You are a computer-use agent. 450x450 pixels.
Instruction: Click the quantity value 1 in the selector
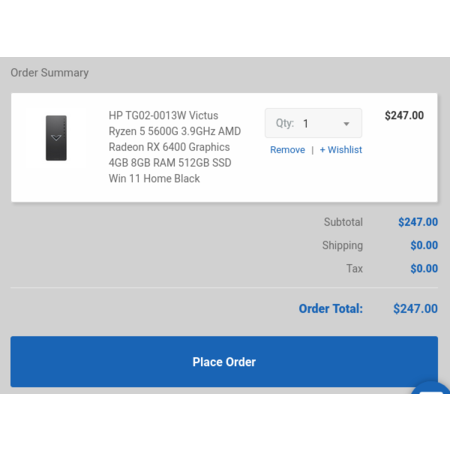pyautogui.click(x=305, y=124)
